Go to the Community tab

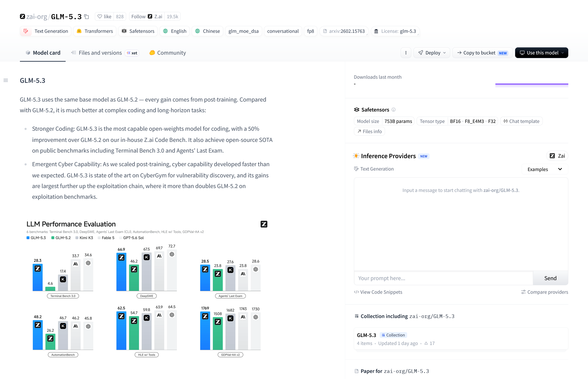click(x=168, y=53)
